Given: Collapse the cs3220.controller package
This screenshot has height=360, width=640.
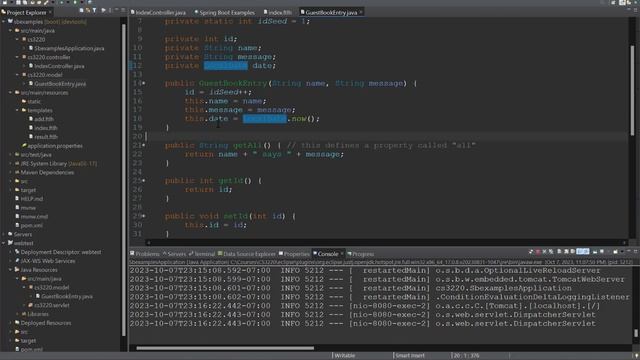Looking at the screenshot, I should (17, 57).
